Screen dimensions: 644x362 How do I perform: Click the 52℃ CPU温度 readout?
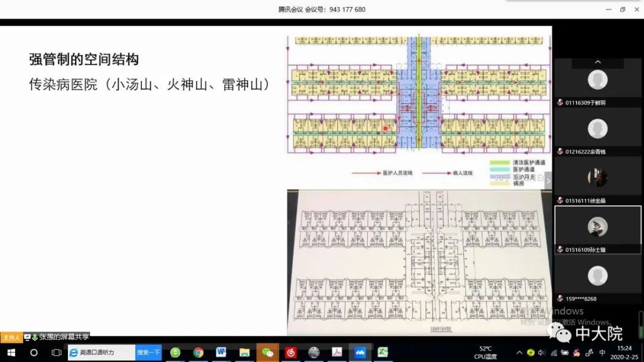pyautogui.click(x=485, y=352)
